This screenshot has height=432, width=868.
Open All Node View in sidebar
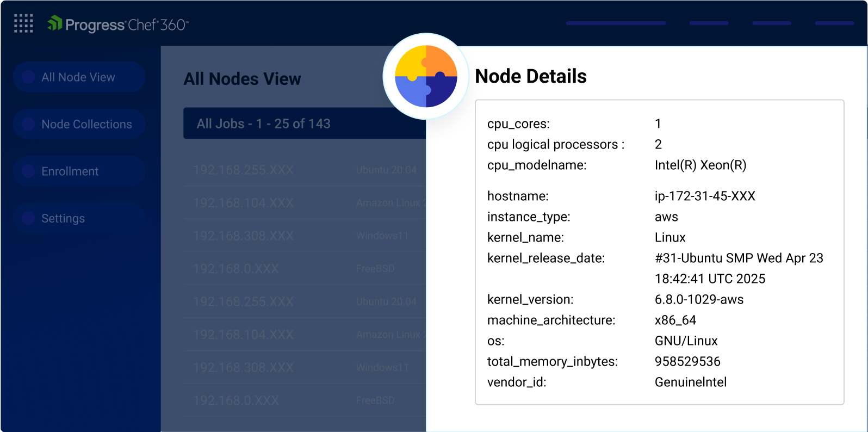click(x=78, y=77)
